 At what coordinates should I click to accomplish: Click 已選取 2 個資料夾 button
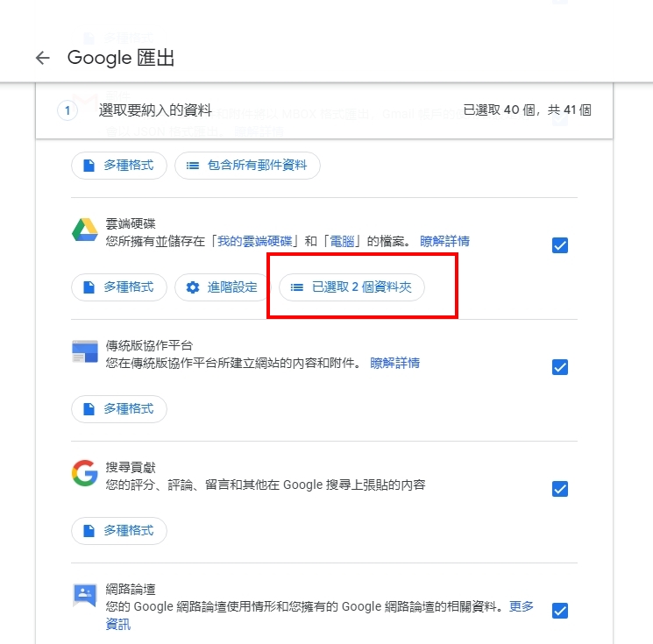tap(351, 287)
